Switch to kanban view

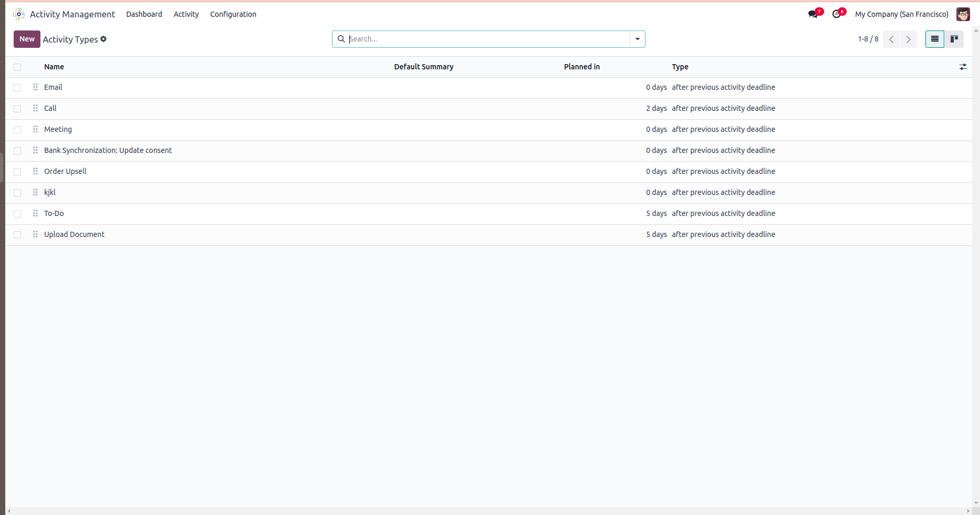(x=954, y=39)
